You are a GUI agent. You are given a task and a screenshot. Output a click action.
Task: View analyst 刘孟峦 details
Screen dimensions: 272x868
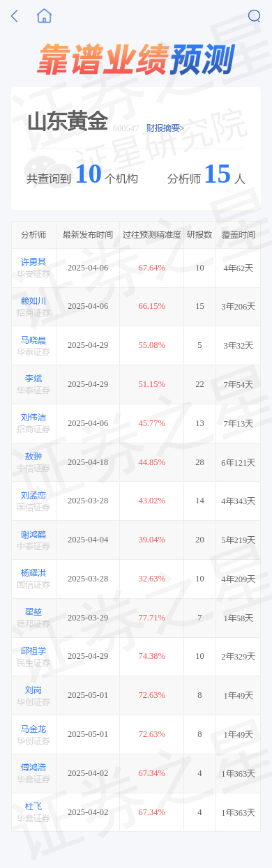tap(33, 496)
